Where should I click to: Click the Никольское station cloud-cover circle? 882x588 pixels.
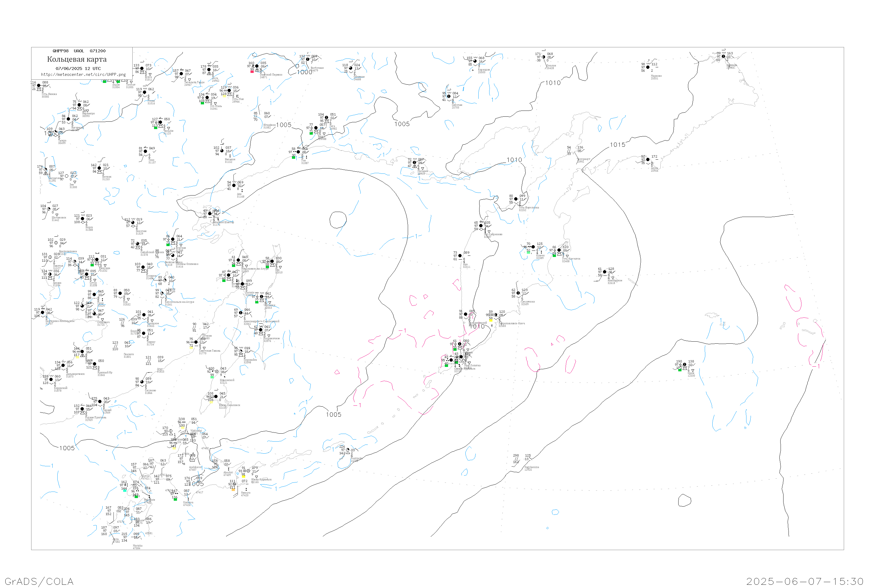pyautogui.click(x=604, y=272)
